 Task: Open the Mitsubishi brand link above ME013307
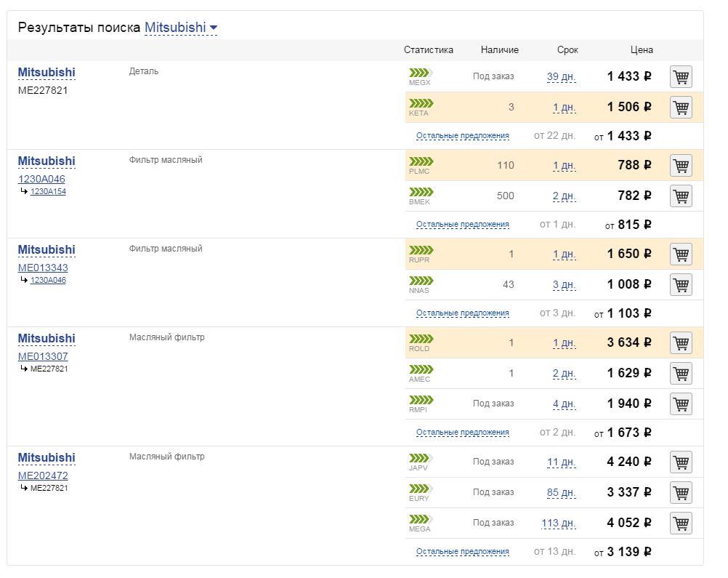pyautogui.click(x=46, y=339)
